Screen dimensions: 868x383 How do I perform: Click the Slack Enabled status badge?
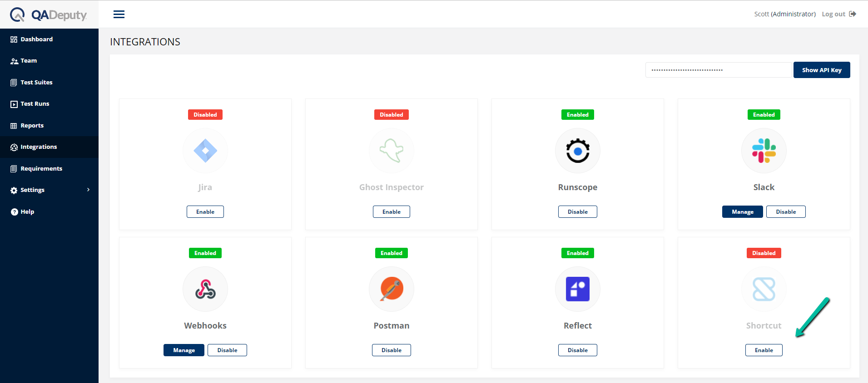click(764, 115)
